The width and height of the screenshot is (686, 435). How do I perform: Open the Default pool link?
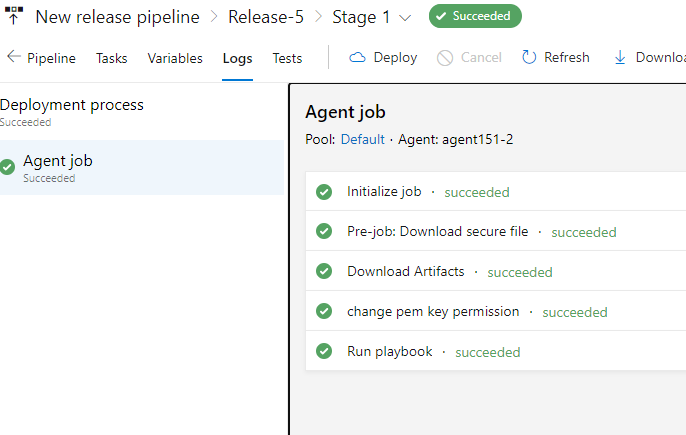coord(362,139)
